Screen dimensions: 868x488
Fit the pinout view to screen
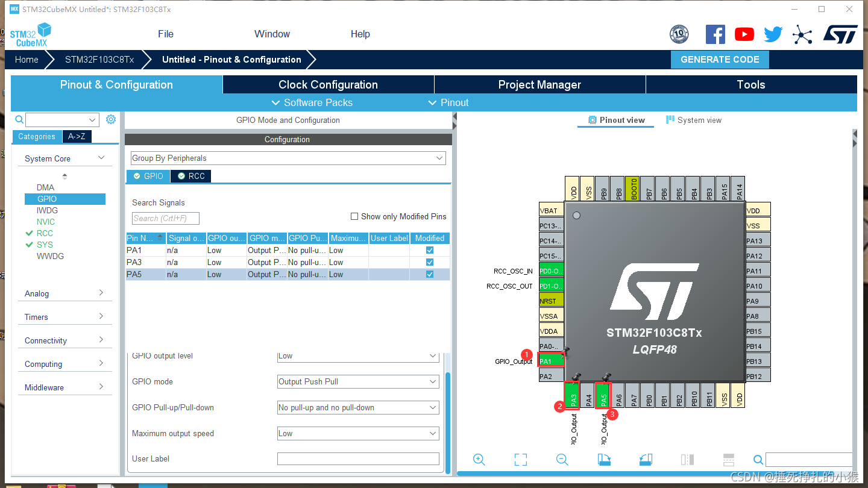[521, 460]
